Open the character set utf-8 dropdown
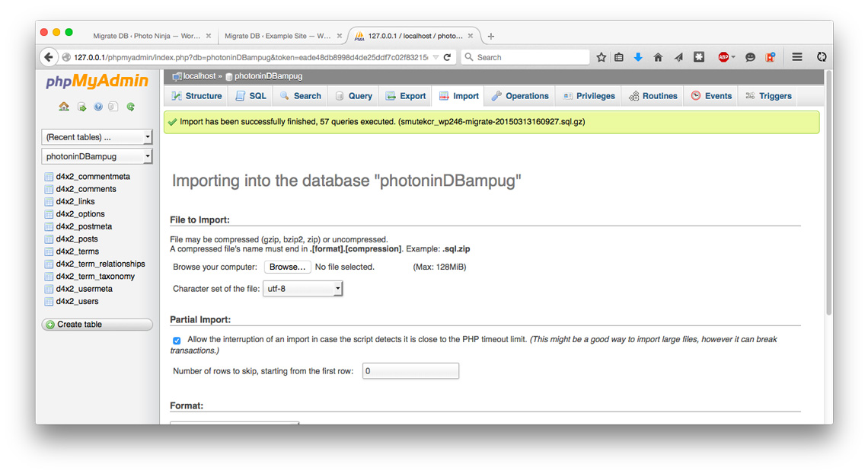Viewport: 868px width, 474px height. (x=303, y=289)
